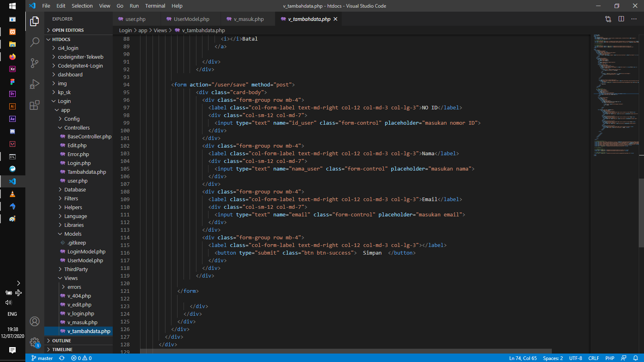Open the Explorer view in activity bar
Screen dimensions: 644x362
[35, 21]
